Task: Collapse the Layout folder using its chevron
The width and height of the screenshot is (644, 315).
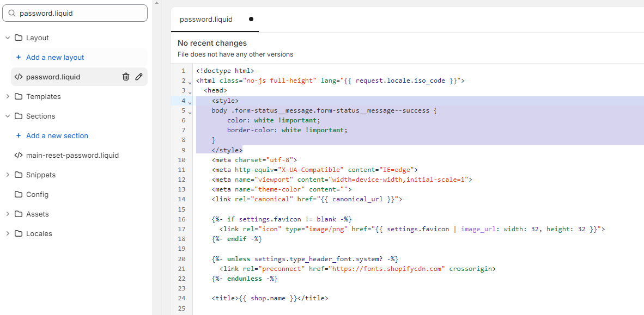Action: click(x=8, y=38)
